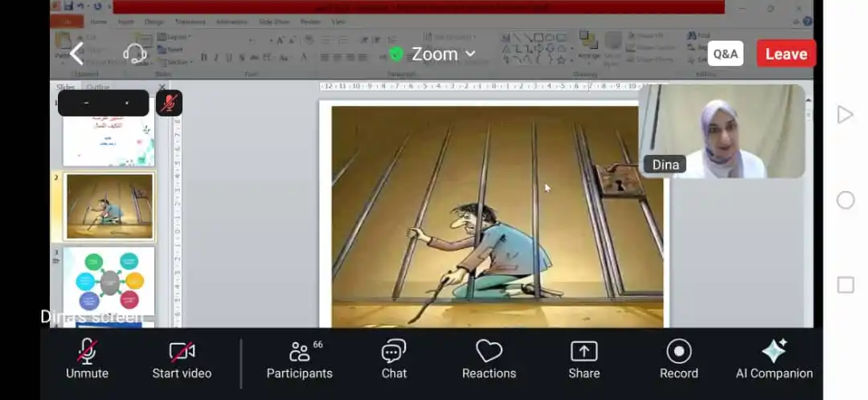This screenshot has height=400, width=868.
Task: Open the Arrange dropdown
Action: click(588, 47)
